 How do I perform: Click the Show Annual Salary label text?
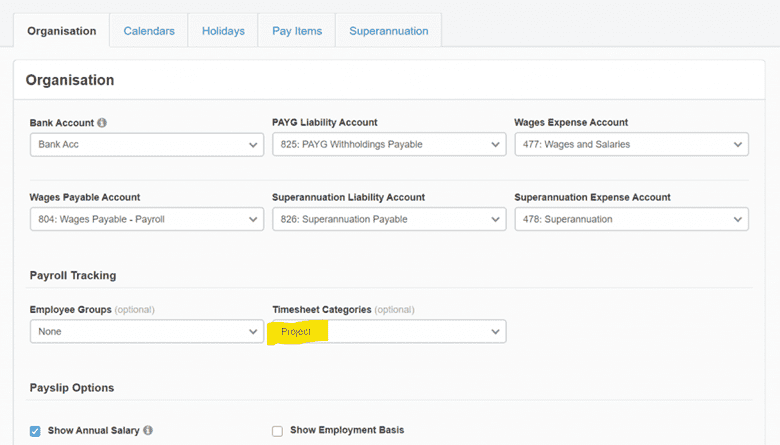(93, 431)
